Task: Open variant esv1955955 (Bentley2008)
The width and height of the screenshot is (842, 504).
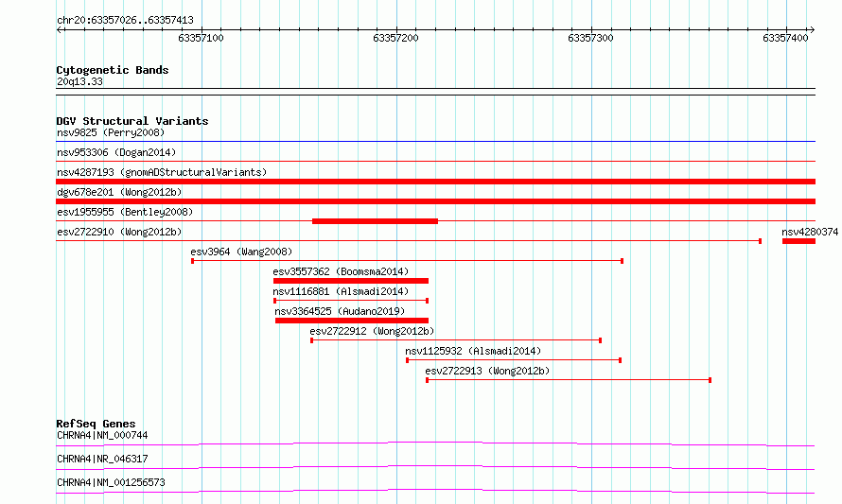Action: [125, 212]
